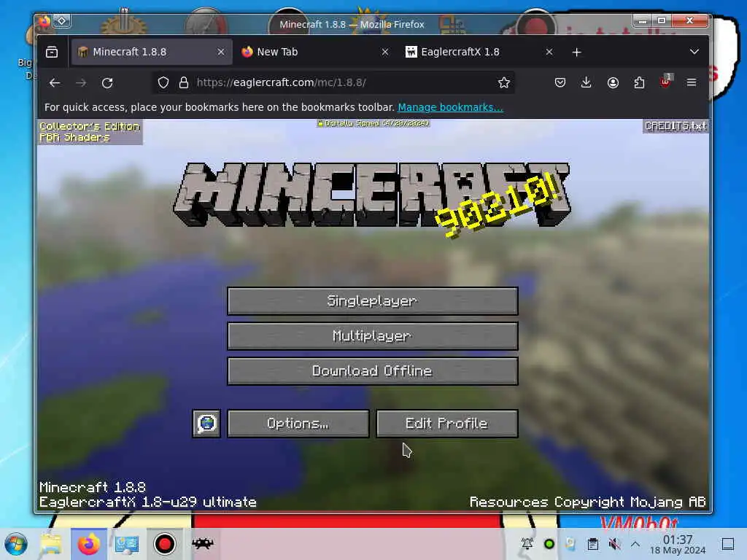The image size is (747, 560).
Task: Open the Manage bookmarks link
Action: coord(450,107)
